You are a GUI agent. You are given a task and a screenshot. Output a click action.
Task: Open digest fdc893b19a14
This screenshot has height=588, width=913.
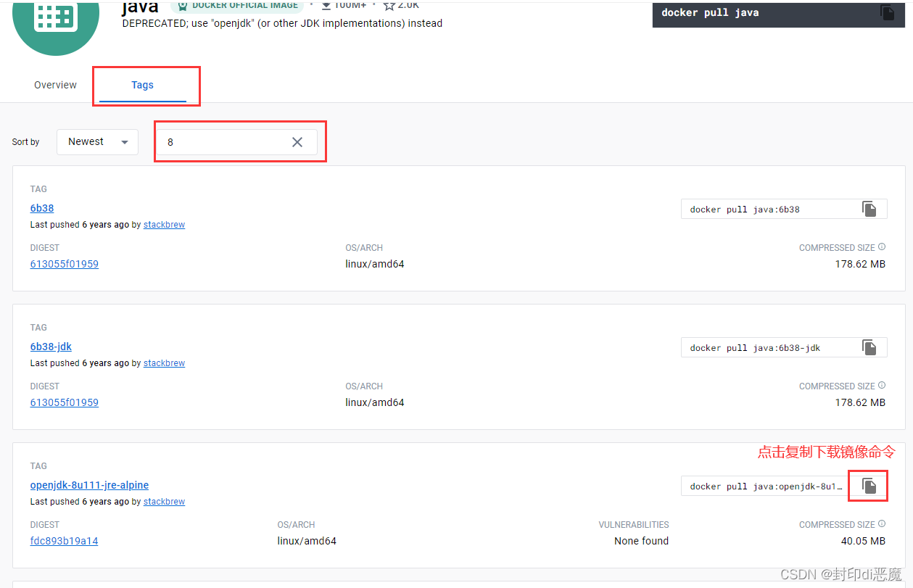pos(64,541)
